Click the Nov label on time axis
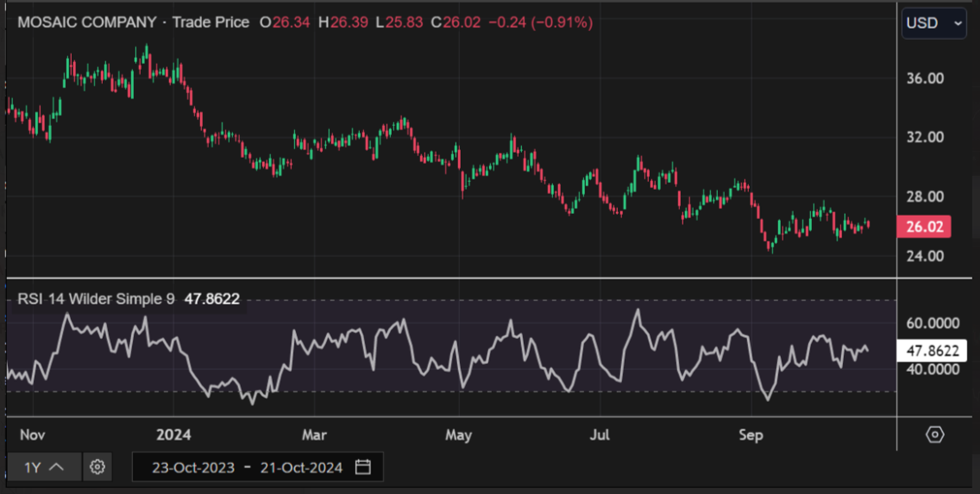980x494 pixels. pyautogui.click(x=32, y=435)
